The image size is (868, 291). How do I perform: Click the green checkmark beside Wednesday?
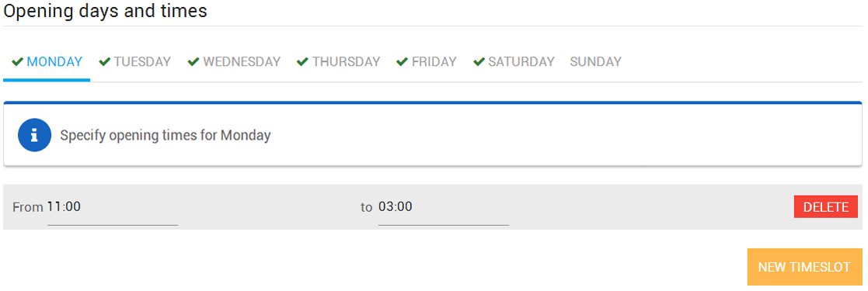point(193,61)
